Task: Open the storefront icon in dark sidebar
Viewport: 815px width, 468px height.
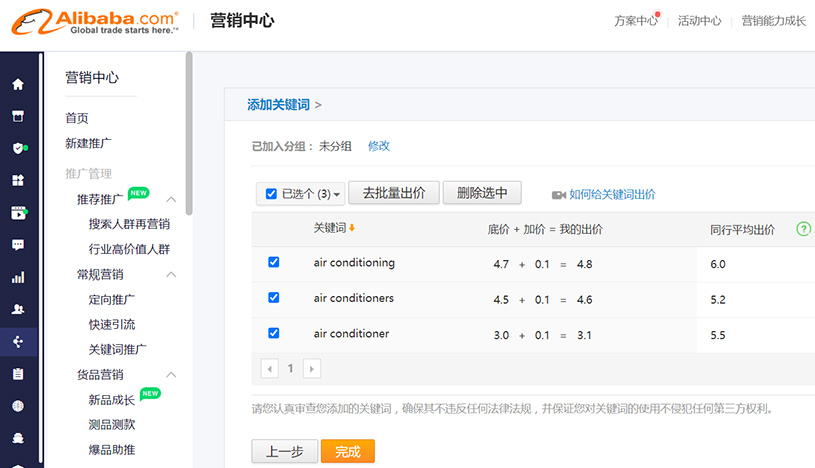Action: (18, 116)
